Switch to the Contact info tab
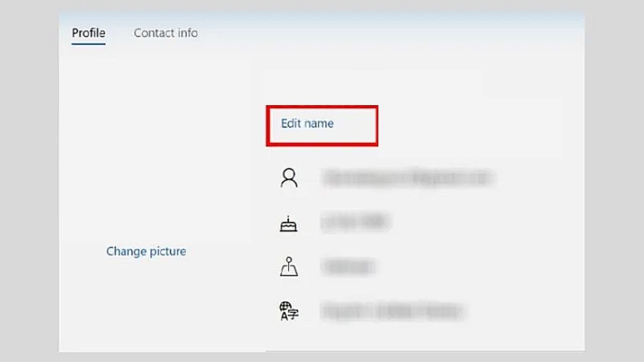Viewport: 644px width, 362px height. coord(165,33)
